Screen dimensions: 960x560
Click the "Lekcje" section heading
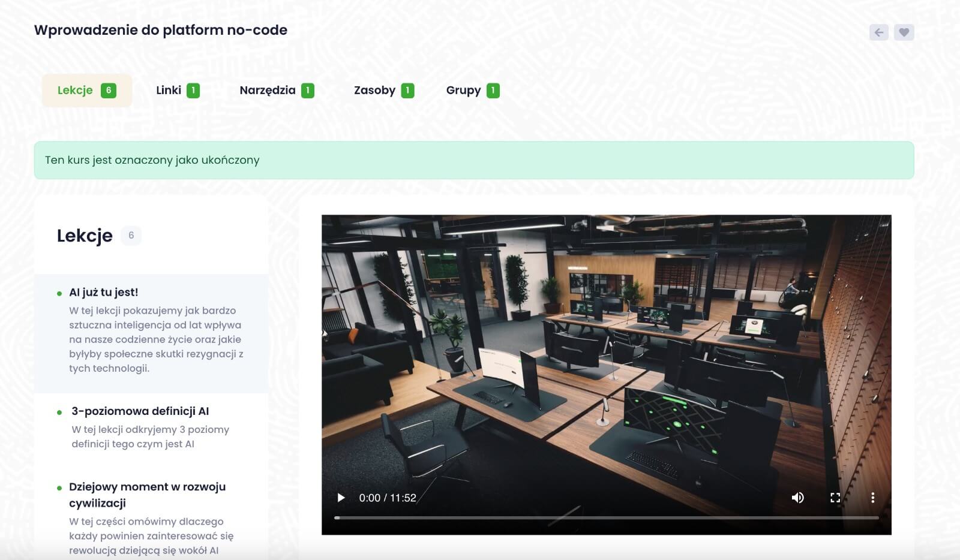(85, 236)
